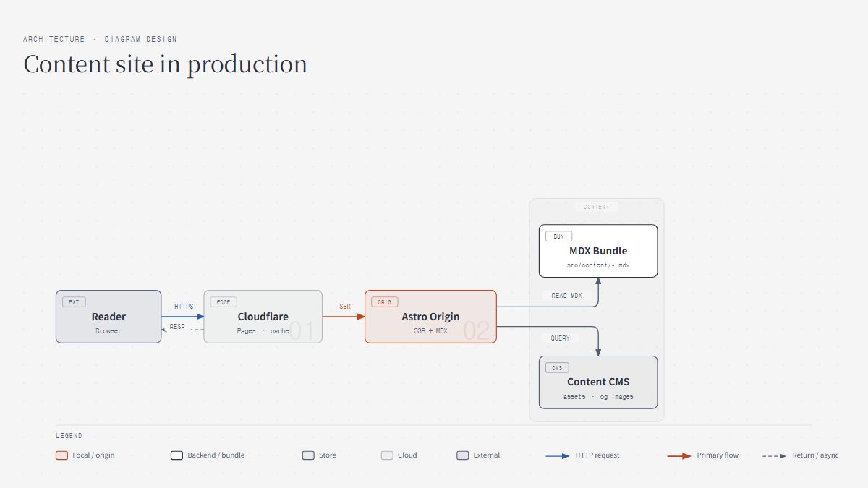Click the "ARCHITECTURE · DIAGRAM DESIGN" header text

[100, 39]
